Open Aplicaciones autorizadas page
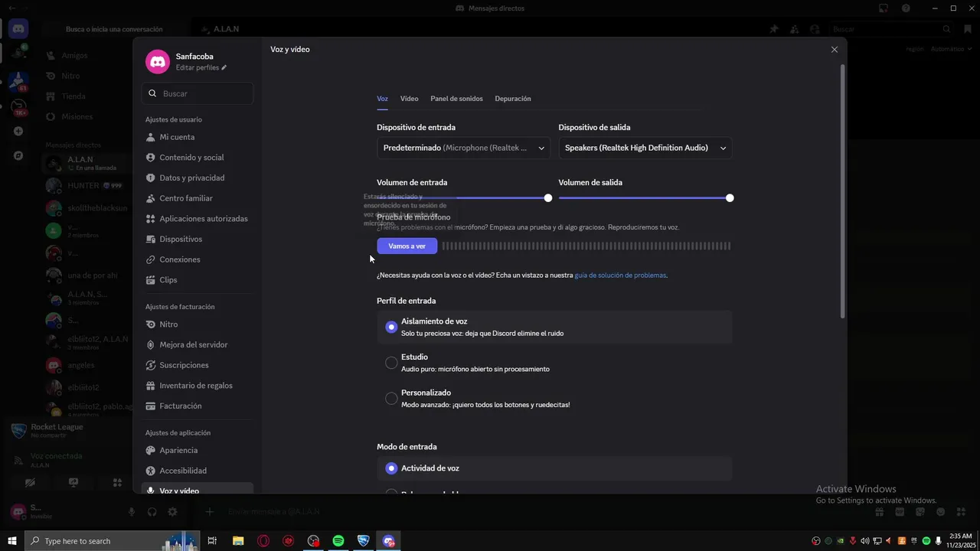Viewport: 980px width, 551px height. [x=198, y=219]
